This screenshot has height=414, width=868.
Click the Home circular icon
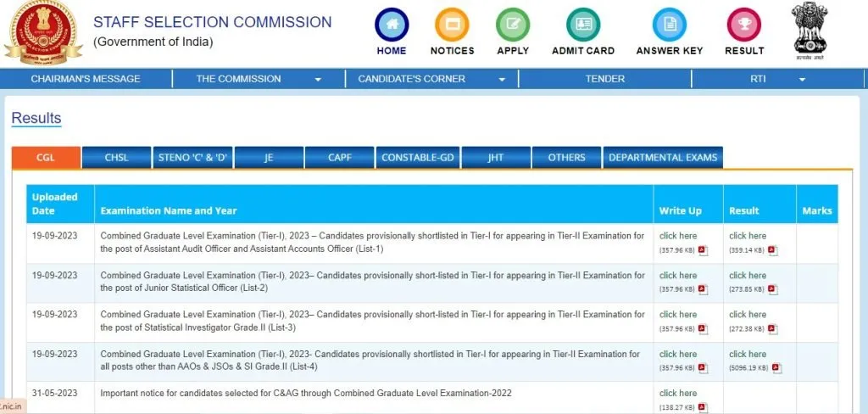[392, 25]
